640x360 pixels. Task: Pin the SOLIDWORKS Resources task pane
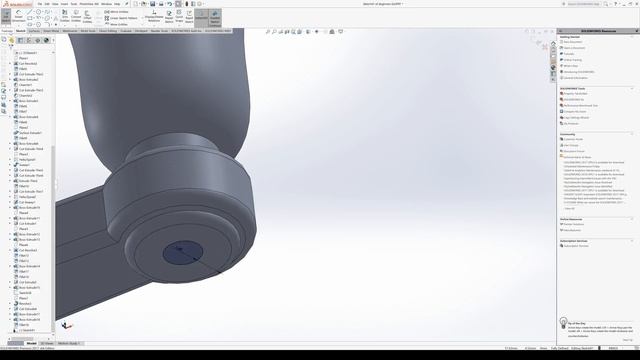coord(637,31)
